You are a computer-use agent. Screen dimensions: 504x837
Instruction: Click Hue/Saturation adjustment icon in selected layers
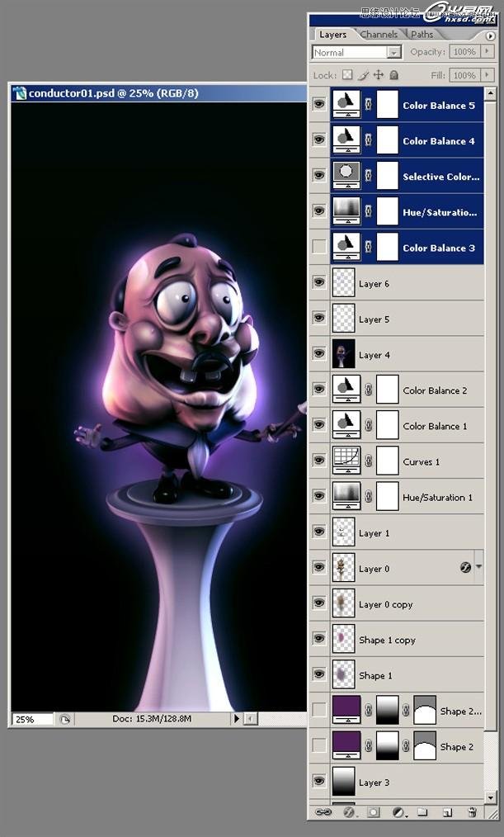pos(346,210)
